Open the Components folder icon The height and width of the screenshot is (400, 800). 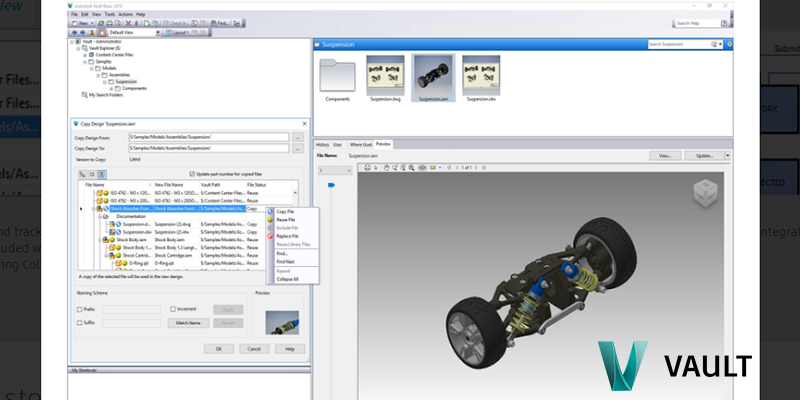pos(338,76)
